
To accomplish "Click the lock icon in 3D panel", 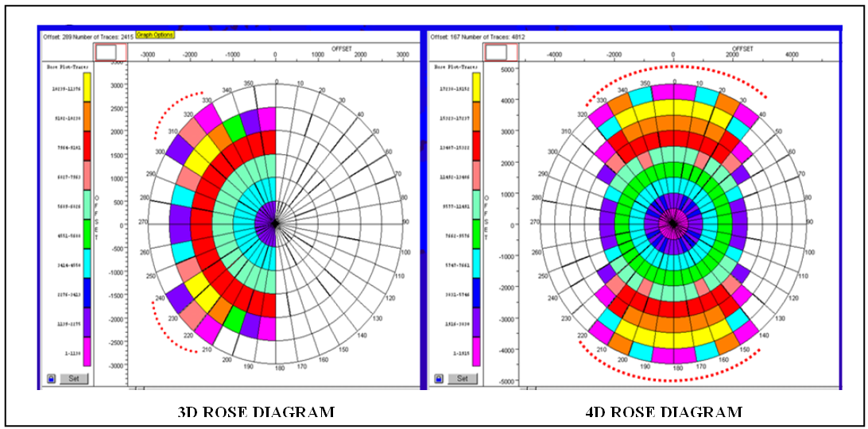I will coord(52,379).
